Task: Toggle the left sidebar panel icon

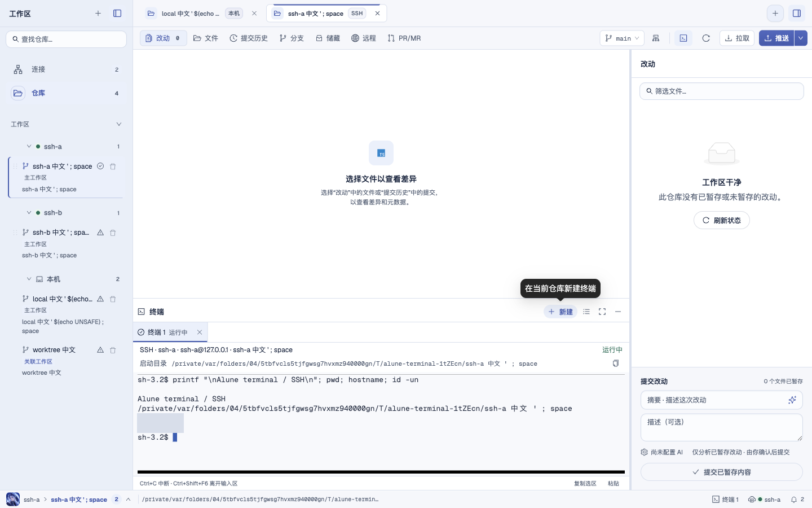Action: [117, 13]
